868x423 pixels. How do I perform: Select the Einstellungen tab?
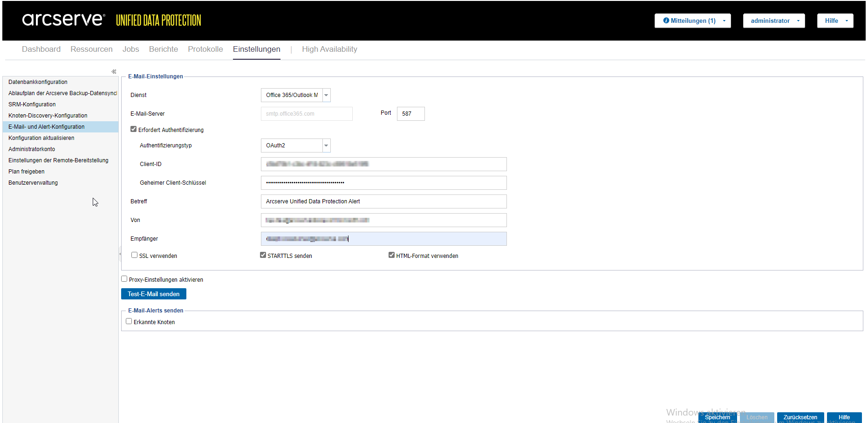pyautogui.click(x=257, y=49)
